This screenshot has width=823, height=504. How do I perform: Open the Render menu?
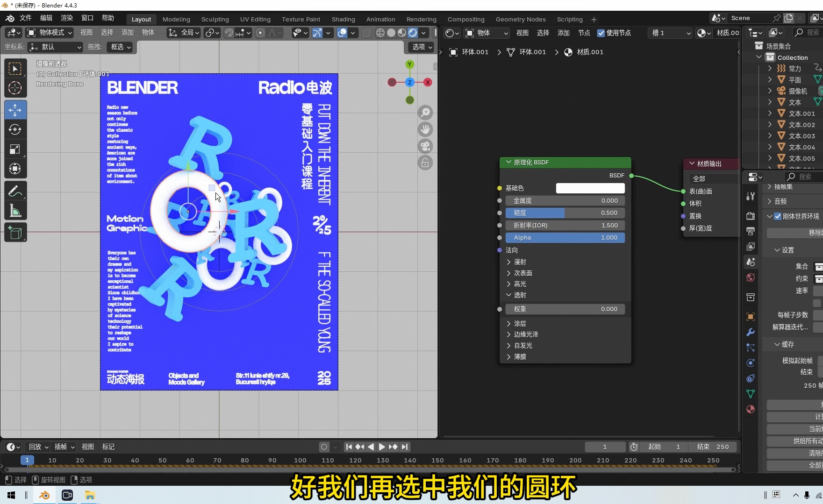click(67, 18)
